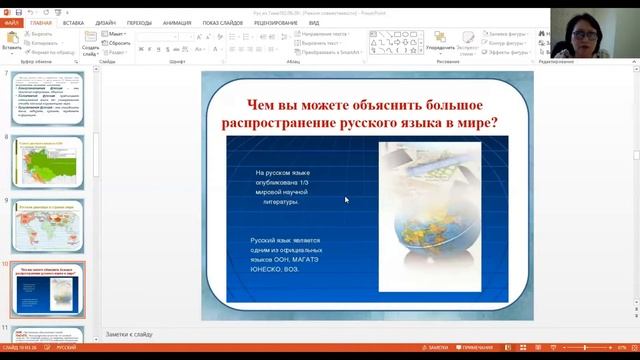Switch to the Вставка ribbon tab

tap(73, 23)
